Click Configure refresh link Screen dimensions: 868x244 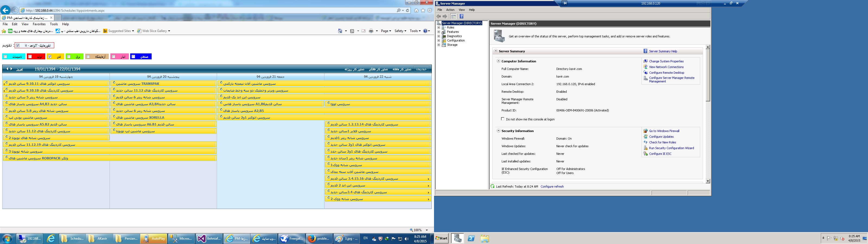[552, 187]
